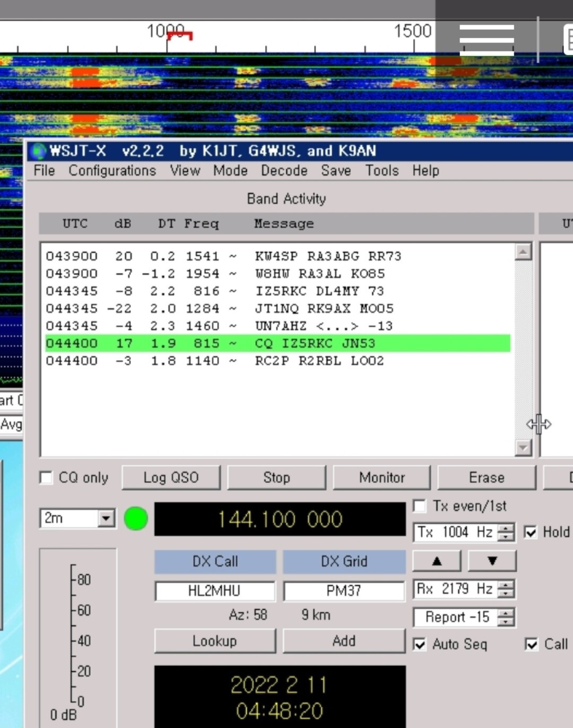Open the View menu
The width and height of the screenshot is (573, 728).
[x=185, y=170]
